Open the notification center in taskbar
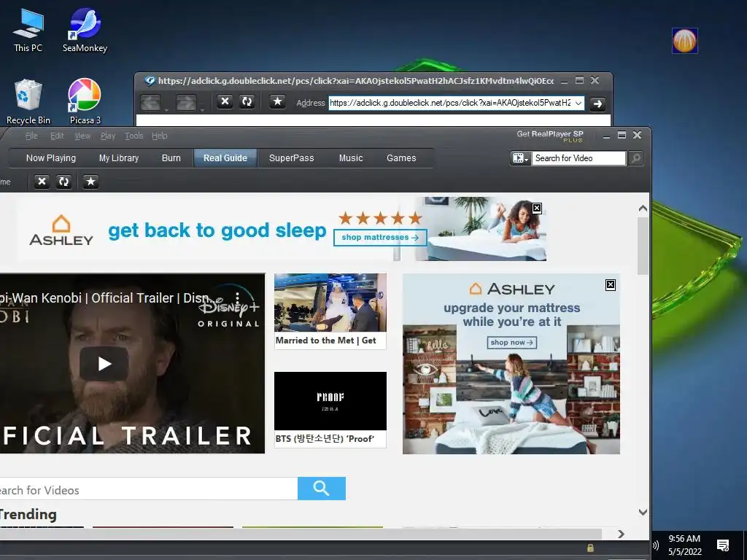The width and height of the screenshot is (747, 560). click(x=723, y=545)
